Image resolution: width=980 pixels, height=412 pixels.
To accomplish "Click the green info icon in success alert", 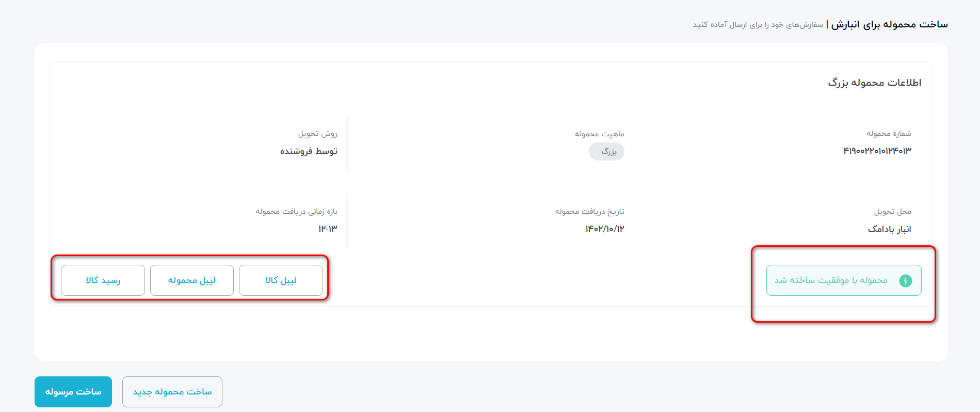I will 905,280.
